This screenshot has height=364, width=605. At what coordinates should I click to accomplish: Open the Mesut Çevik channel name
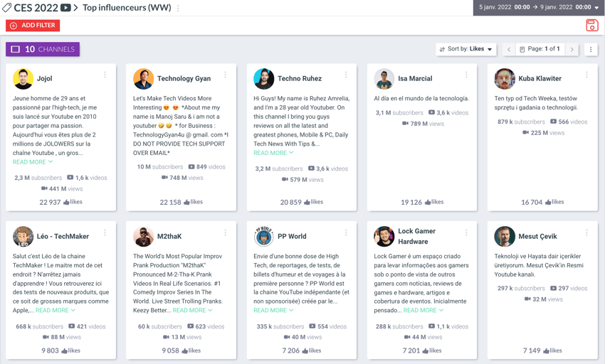coord(537,236)
